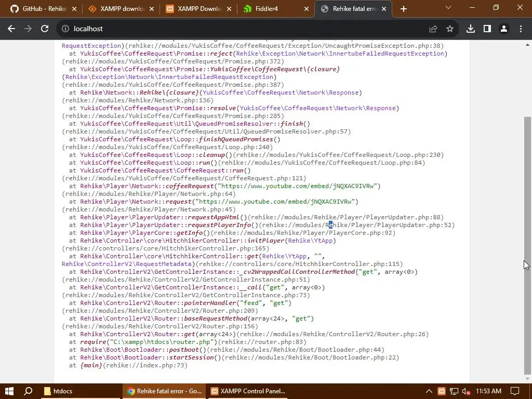Open the downloads icon

(x=471, y=29)
